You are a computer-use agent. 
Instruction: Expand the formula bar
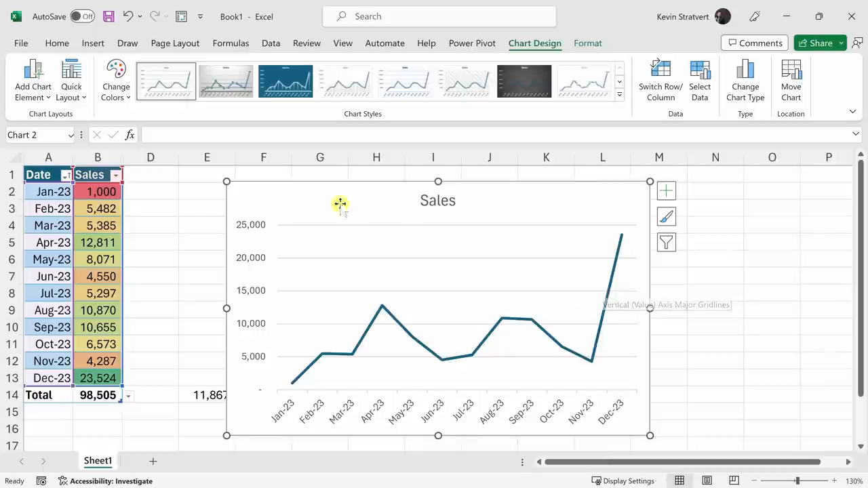pyautogui.click(x=855, y=134)
